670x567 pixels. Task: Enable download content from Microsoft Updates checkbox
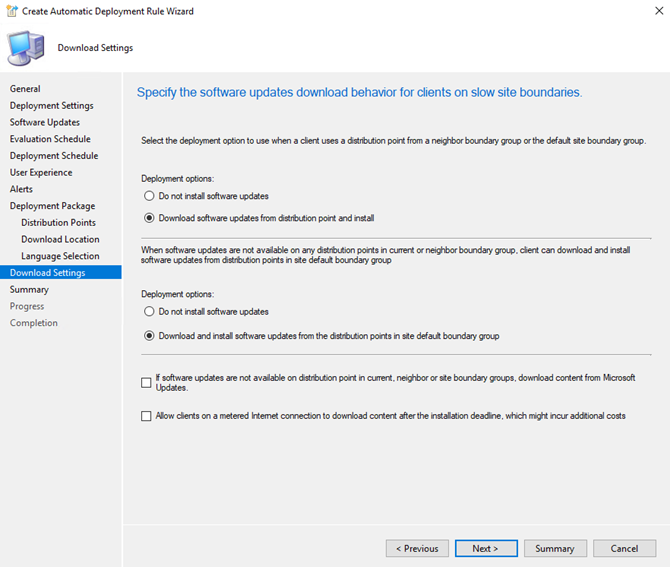tap(146, 382)
